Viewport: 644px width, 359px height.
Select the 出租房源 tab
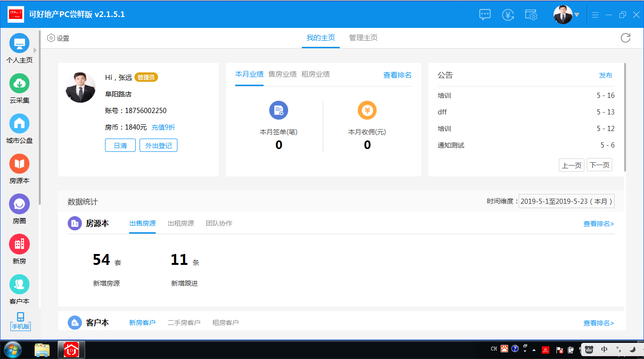(x=181, y=223)
